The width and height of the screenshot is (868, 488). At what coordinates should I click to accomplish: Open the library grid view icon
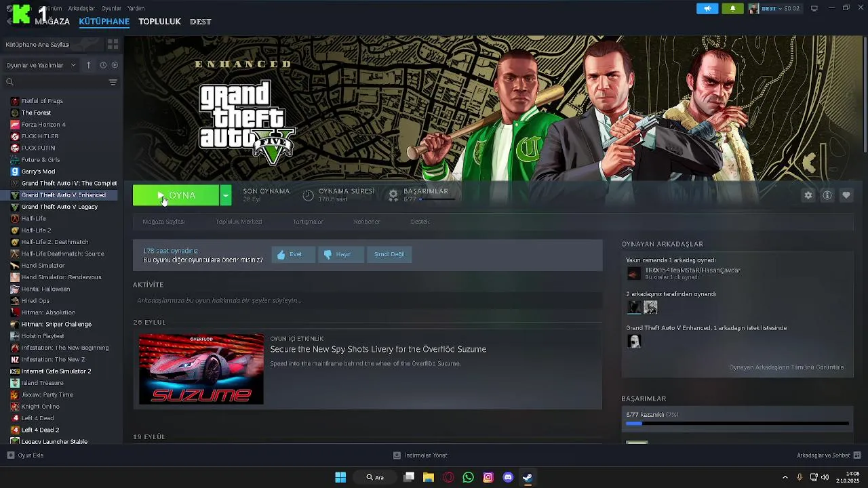113,44
